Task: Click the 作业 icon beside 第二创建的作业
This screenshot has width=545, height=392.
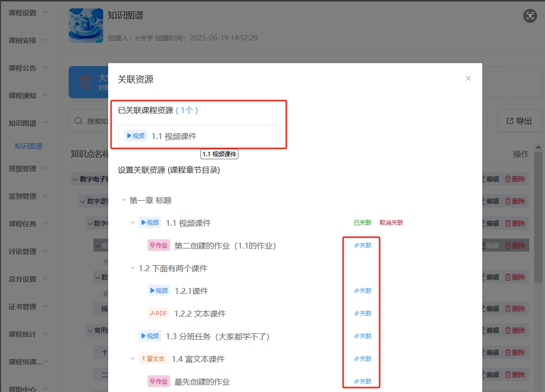Action: 158,245
